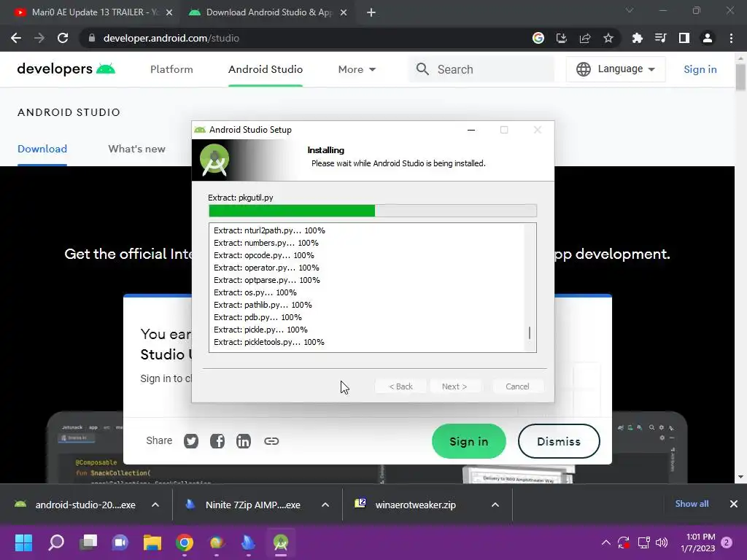Click Show all downloads
The height and width of the screenshot is (560, 747).
tap(692, 504)
